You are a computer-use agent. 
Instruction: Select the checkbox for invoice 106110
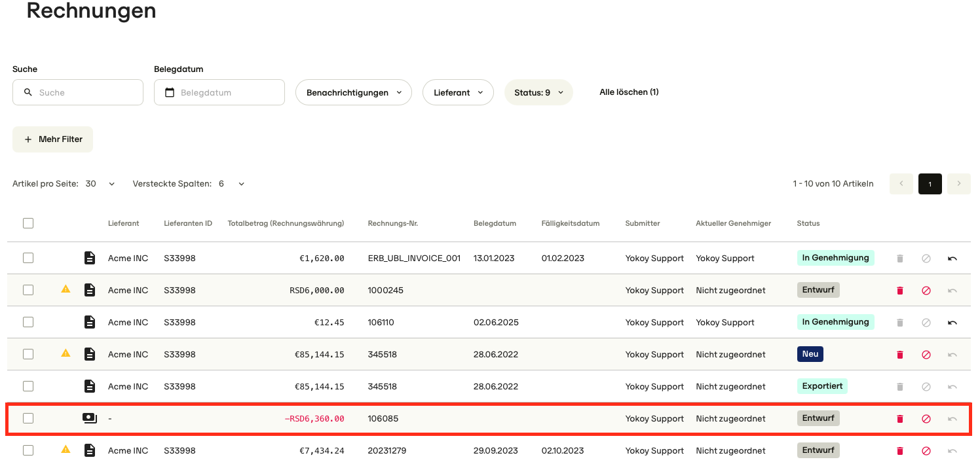tap(28, 322)
